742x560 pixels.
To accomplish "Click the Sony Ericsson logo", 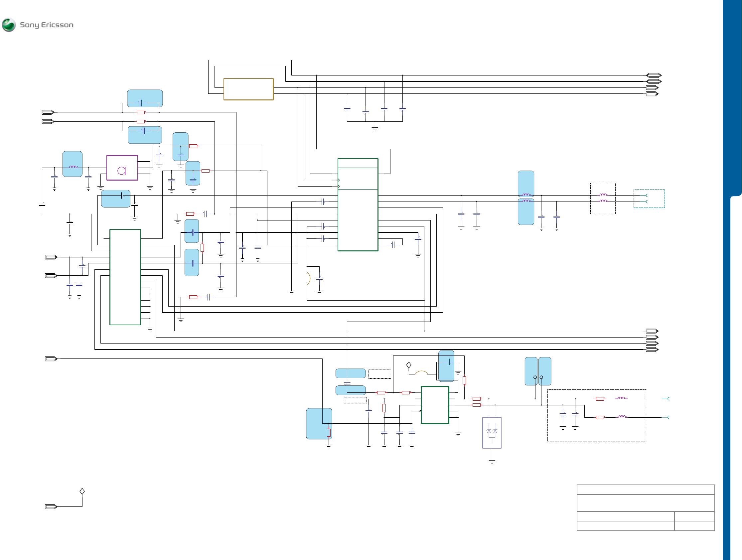I will 38,25.
